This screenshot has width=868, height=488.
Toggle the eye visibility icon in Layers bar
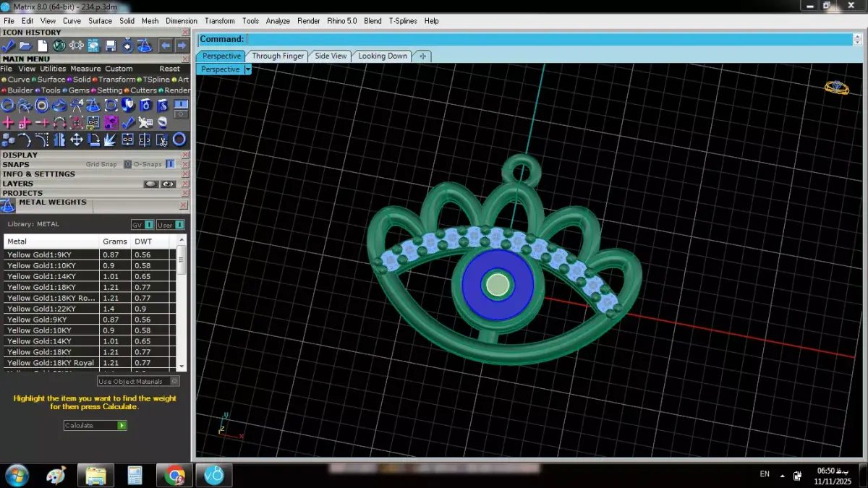[x=168, y=184]
